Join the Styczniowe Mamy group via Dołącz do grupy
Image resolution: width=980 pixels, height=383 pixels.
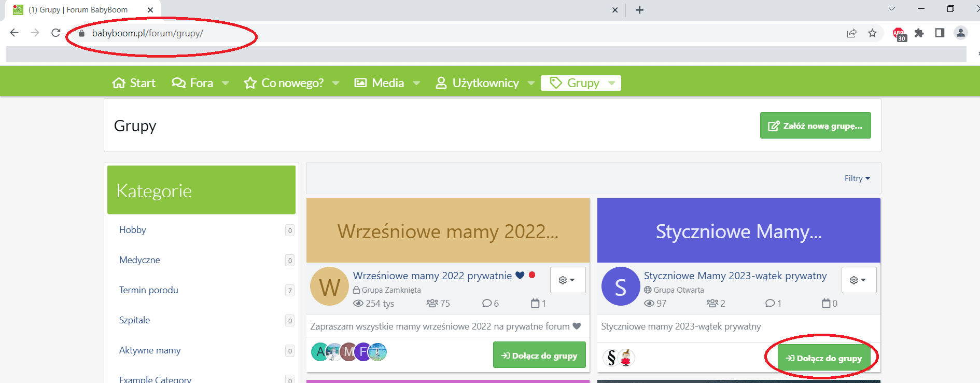click(x=823, y=358)
